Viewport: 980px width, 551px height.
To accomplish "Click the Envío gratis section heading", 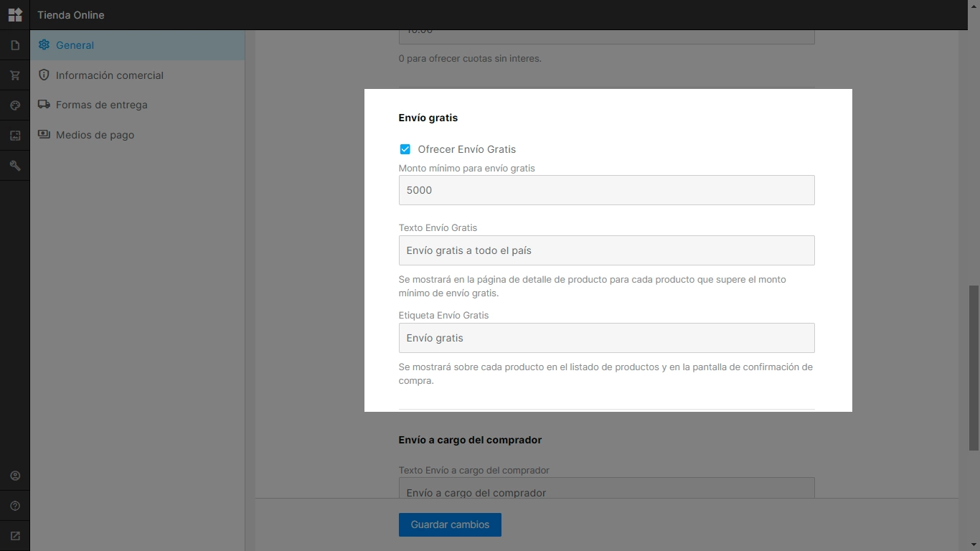I will pos(428,118).
